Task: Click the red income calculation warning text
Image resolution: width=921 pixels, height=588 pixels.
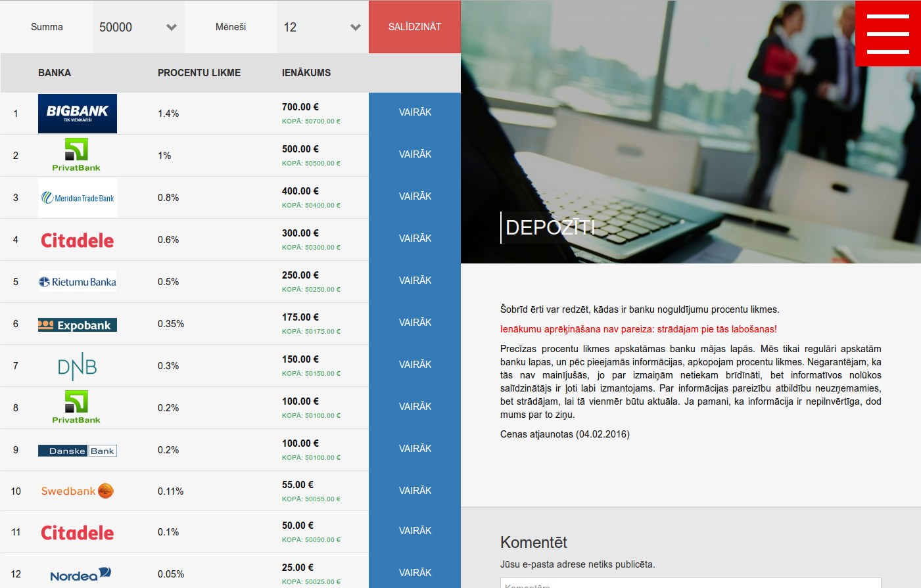Action: click(638, 329)
